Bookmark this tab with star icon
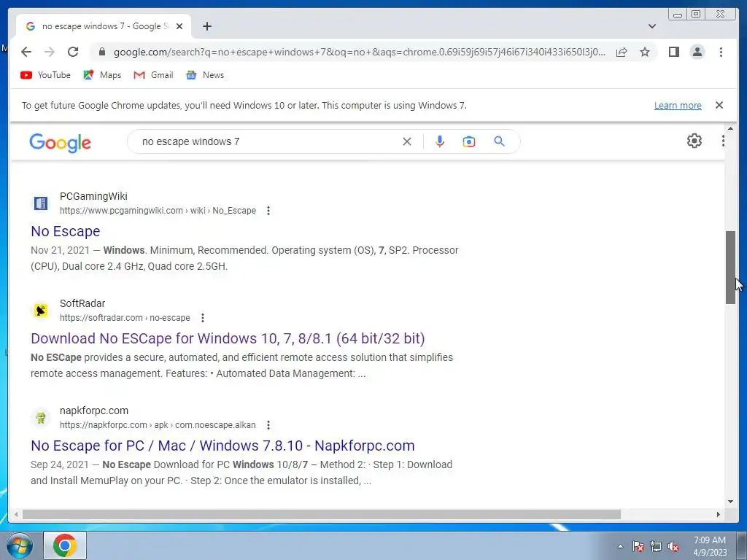747x560 pixels. [645, 52]
